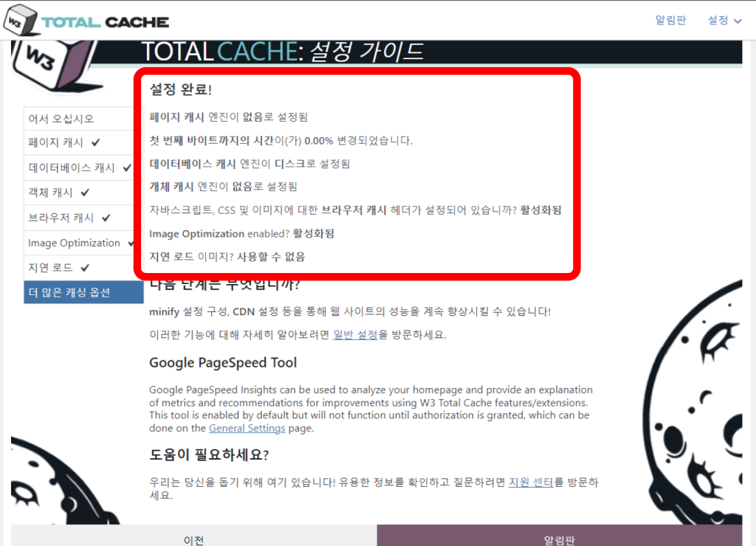This screenshot has width=756, height=546.
Task: Click the 이전 button
Action: [194, 536]
